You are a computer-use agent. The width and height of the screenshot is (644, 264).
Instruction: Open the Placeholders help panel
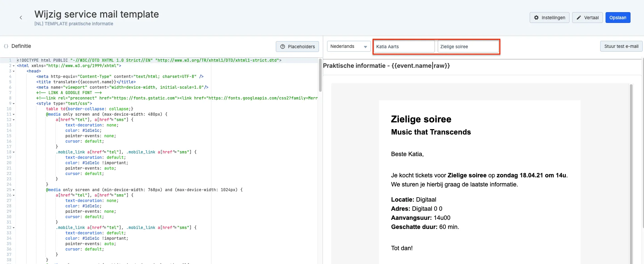297,47
